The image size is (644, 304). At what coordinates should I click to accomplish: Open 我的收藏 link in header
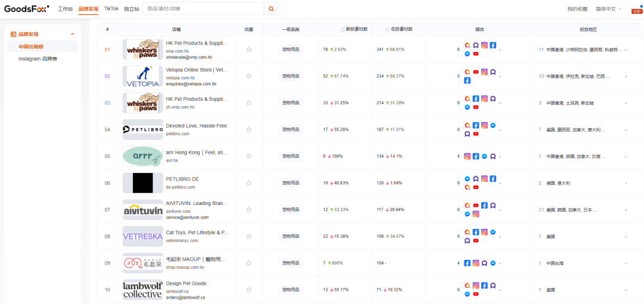coord(577,9)
